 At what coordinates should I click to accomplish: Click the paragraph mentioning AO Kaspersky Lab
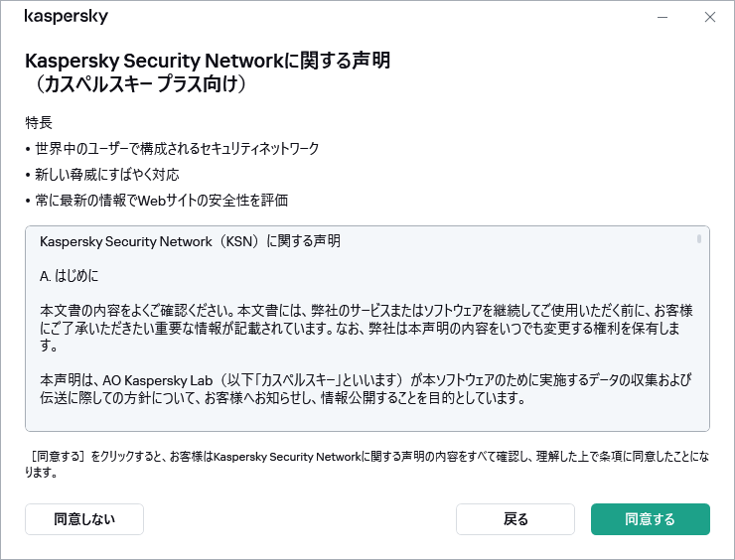tap(365, 388)
